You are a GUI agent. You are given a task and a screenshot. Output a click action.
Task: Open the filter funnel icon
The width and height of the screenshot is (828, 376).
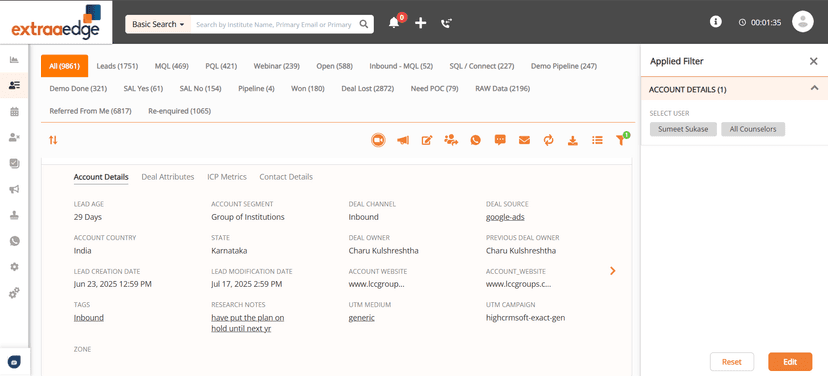click(622, 139)
